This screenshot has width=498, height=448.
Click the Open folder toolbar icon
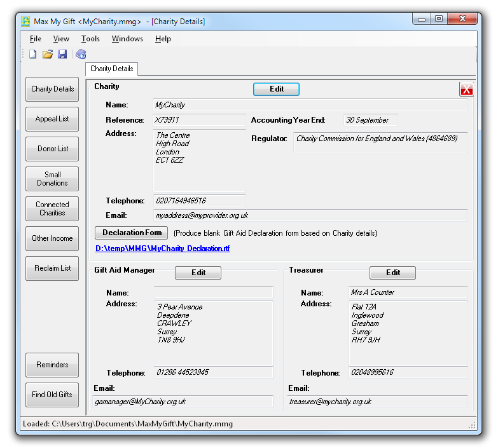pos(48,54)
